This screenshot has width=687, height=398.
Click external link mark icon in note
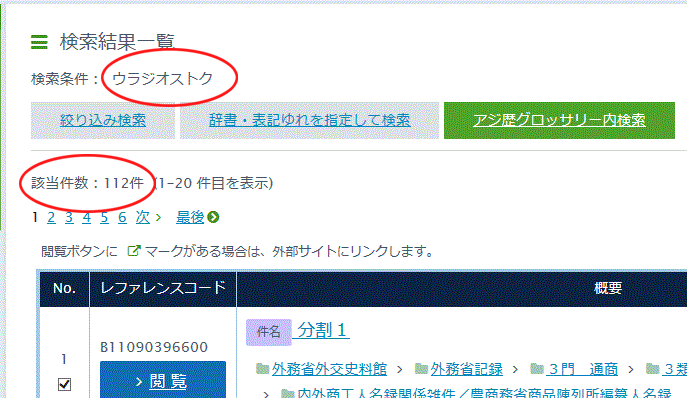[x=133, y=251]
